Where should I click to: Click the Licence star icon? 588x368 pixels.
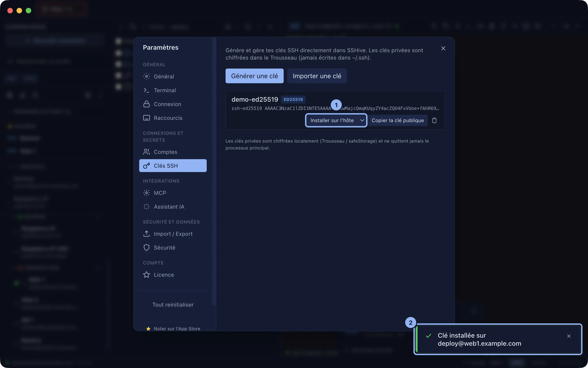point(147,275)
